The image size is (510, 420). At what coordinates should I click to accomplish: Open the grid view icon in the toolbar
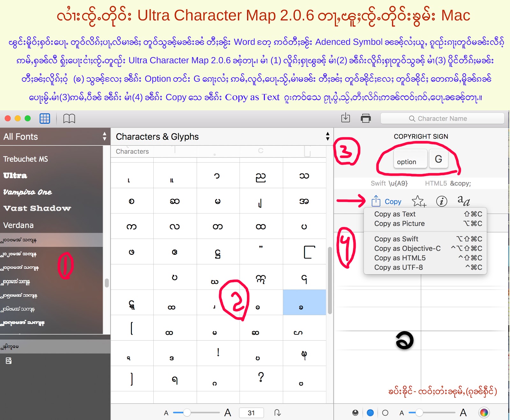tap(45, 118)
